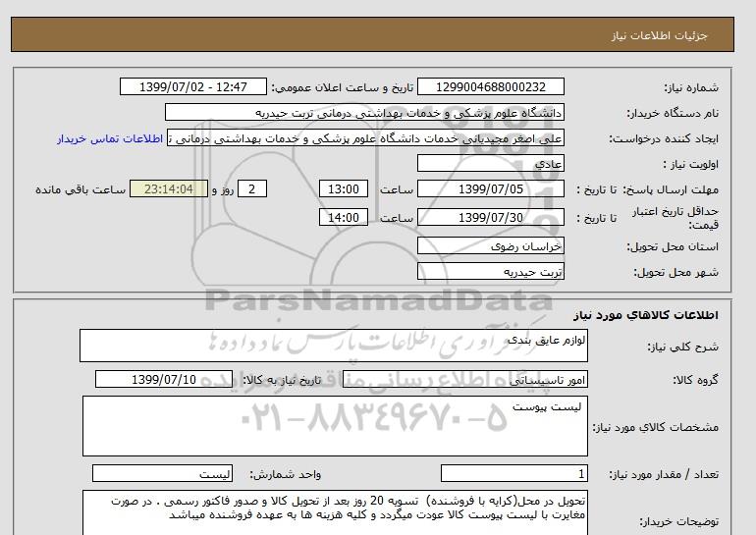Select the label تعداد / مقدار مورد نیاز

[x=664, y=475]
